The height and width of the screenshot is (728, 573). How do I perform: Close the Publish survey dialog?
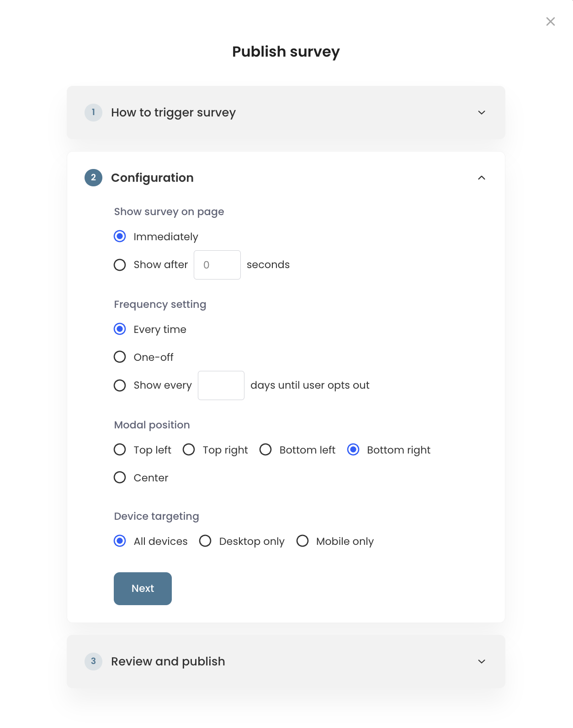tap(550, 21)
